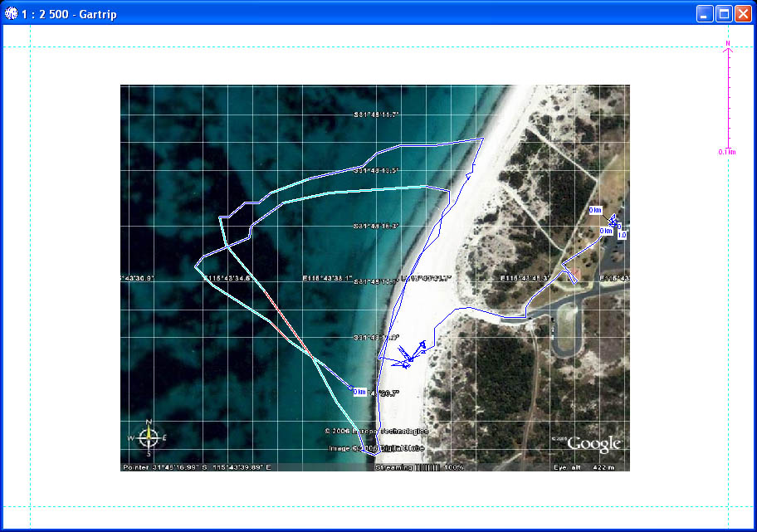Click the blue waypoint flag near the car park
The image size is (757, 532).
[x=612, y=220]
